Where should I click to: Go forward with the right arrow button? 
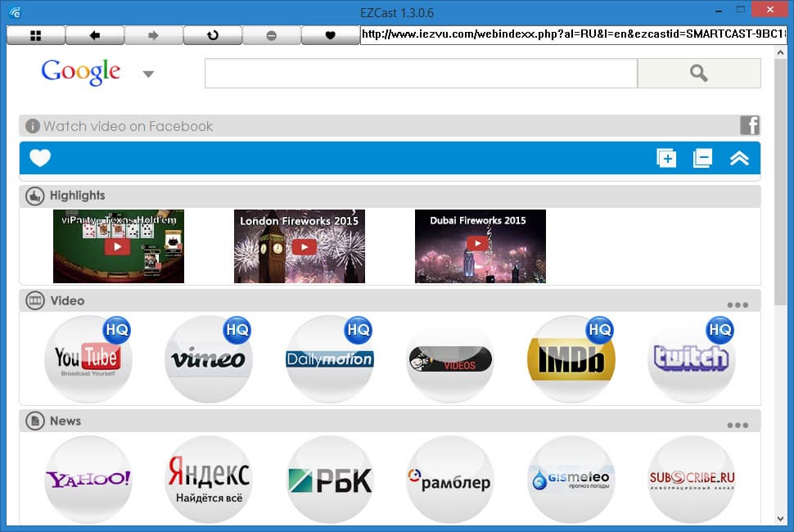153,35
